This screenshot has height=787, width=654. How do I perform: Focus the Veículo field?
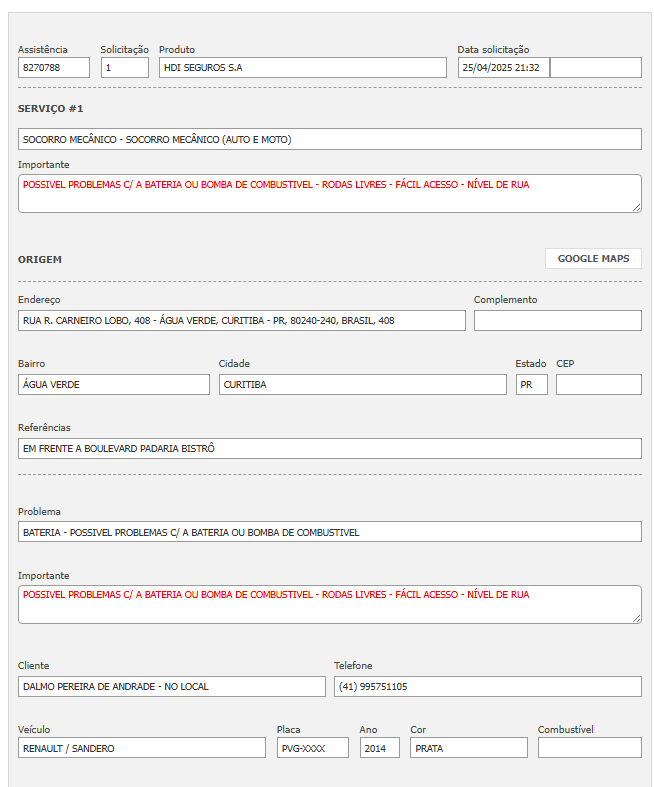(x=142, y=748)
